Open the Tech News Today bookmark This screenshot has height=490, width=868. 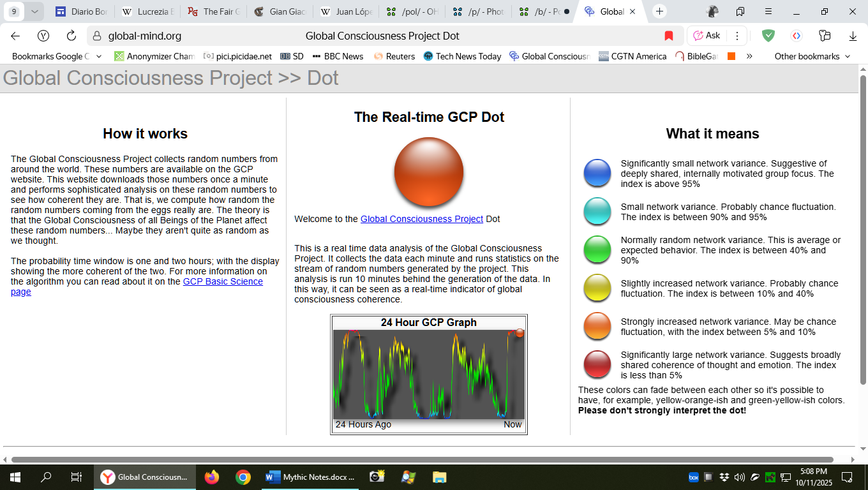pyautogui.click(x=462, y=56)
